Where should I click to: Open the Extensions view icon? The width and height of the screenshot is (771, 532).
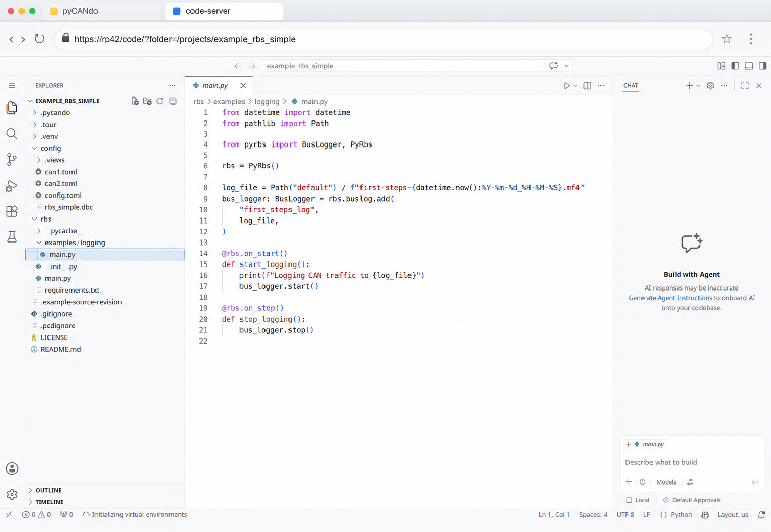12,211
